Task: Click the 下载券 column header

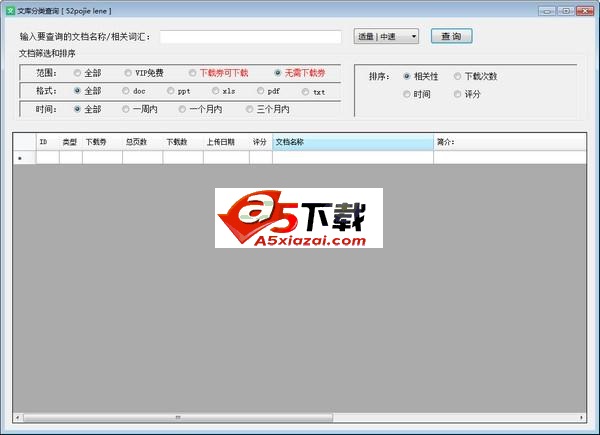Action: pyautogui.click(x=102, y=142)
